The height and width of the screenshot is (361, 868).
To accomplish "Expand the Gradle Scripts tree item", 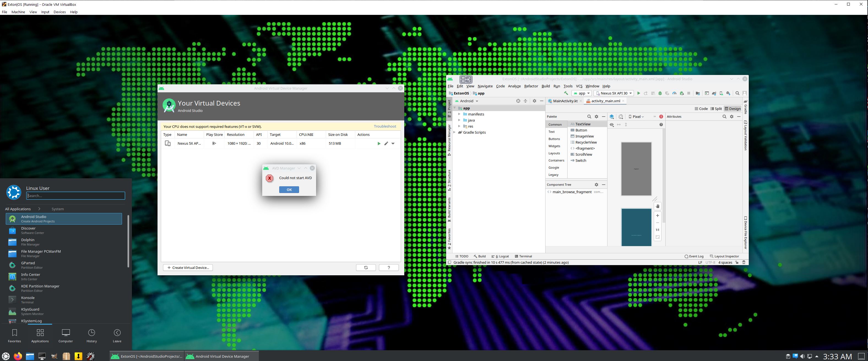I will (x=454, y=132).
